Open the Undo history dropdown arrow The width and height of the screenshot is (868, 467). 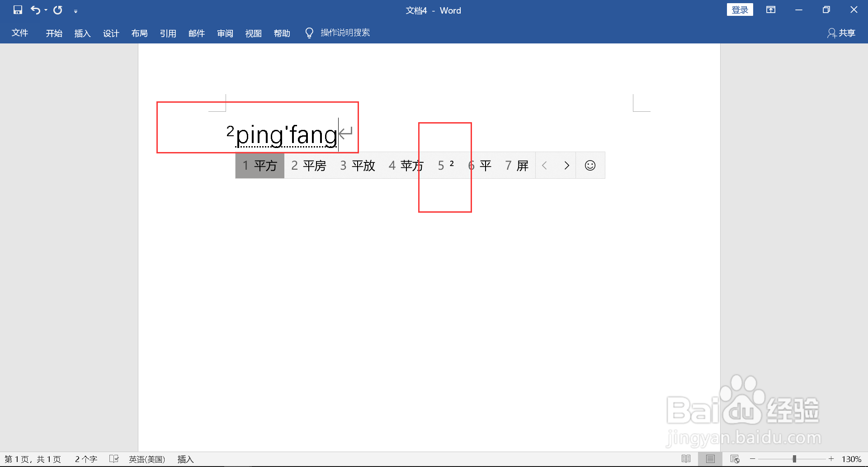(x=46, y=10)
